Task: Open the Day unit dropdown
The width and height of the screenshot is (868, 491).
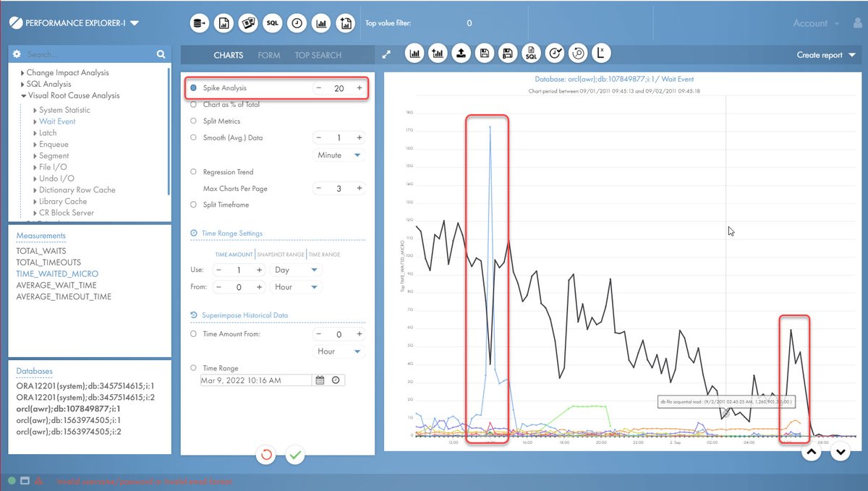Action: [295, 270]
